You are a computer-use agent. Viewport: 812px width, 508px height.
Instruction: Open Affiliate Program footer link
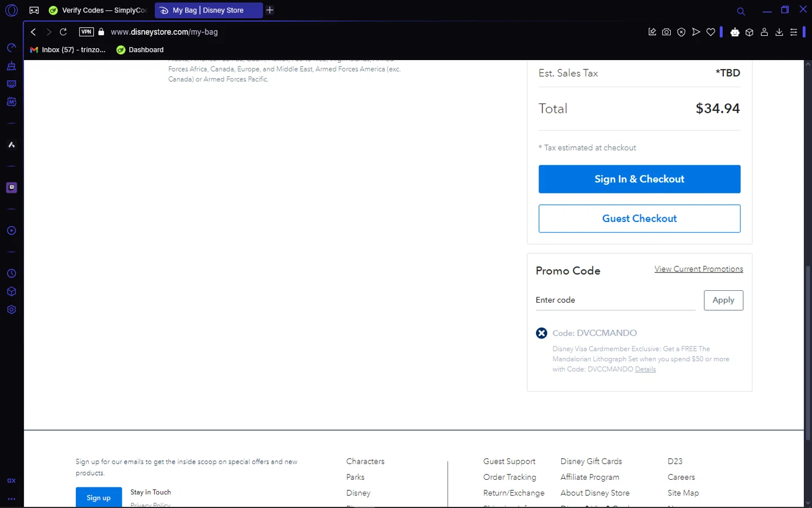tap(590, 477)
